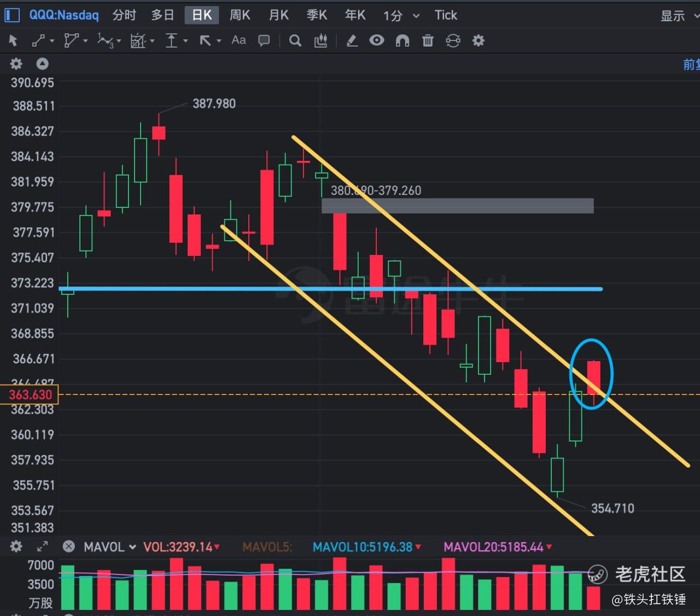Viewport: 700px width, 616px height.
Task: Select the cursor pointer tool
Action: [14, 40]
